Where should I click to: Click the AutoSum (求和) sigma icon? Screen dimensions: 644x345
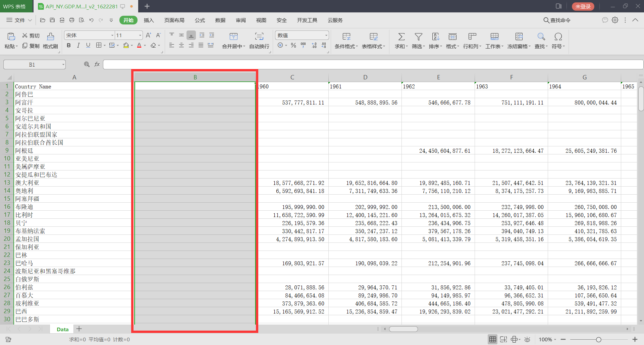pyautogui.click(x=401, y=37)
